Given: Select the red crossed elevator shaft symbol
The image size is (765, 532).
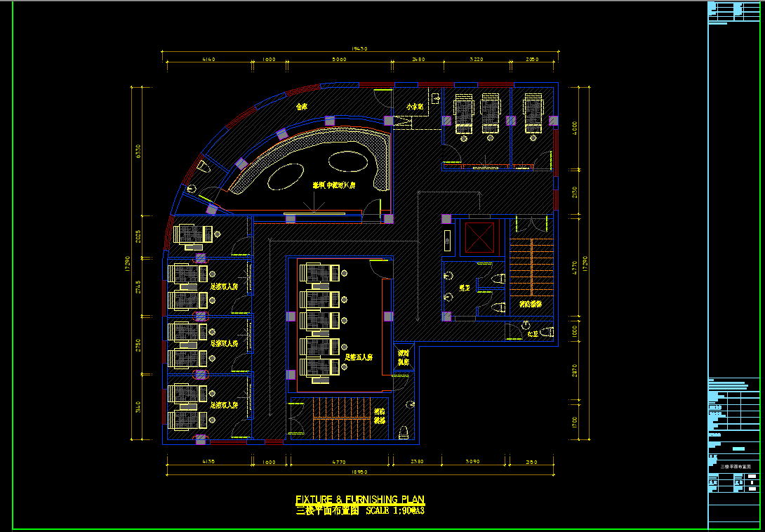Looking at the screenshot, I should [479, 238].
